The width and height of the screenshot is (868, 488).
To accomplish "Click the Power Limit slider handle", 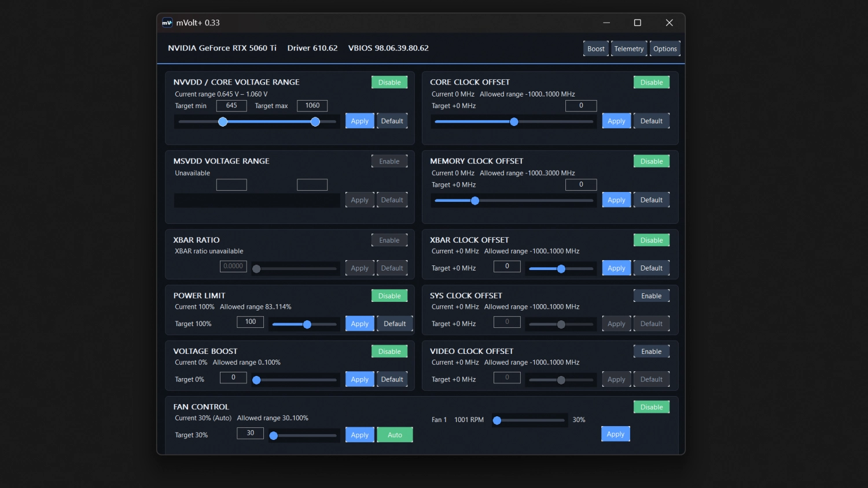I will tap(307, 324).
